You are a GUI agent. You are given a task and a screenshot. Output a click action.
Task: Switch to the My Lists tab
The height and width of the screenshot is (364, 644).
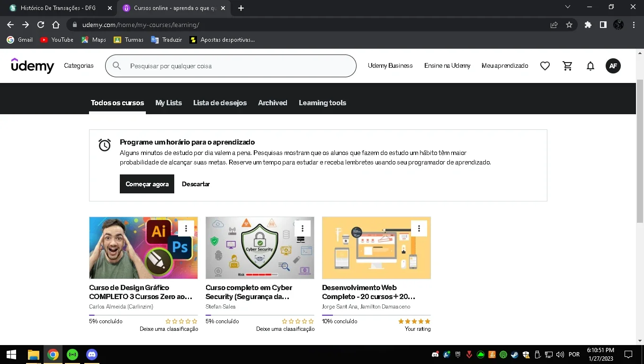click(x=169, y=103)
